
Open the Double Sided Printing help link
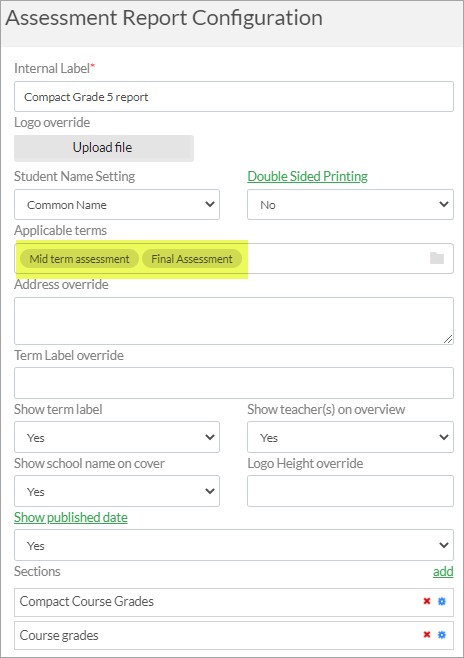pos(308,176)
